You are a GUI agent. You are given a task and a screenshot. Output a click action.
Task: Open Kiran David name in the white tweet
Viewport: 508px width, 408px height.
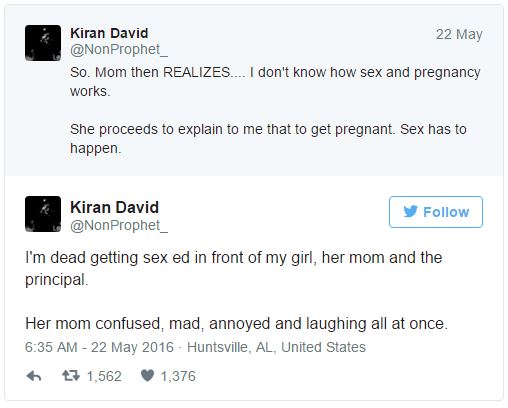click(x=114, y=207)
